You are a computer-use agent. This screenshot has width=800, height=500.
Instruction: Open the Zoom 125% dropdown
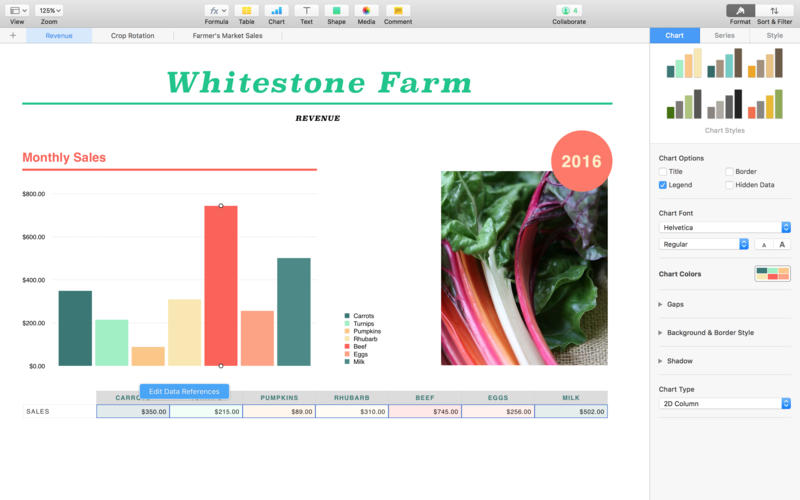[x=49, y=10]
